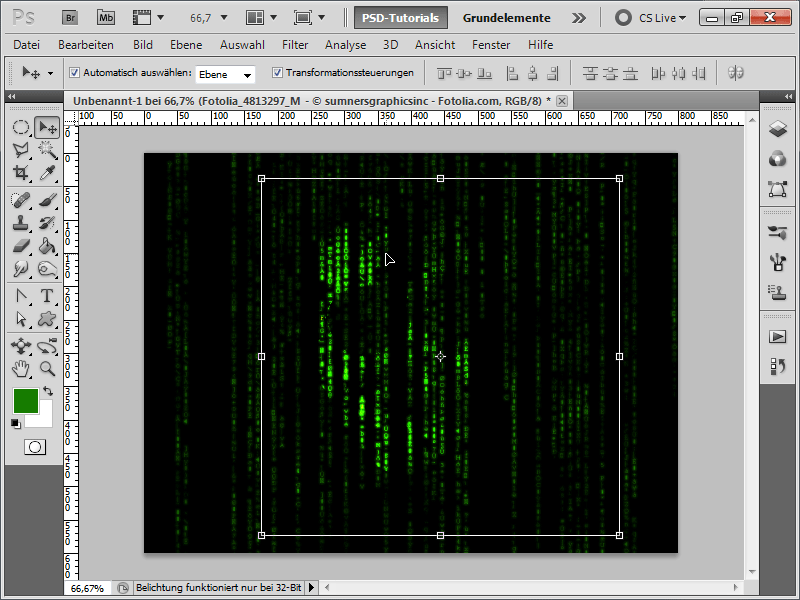Toggle Automatisch auswählen checkbox
This screenshot has width=800, height=600.
(x=74, y=72)
